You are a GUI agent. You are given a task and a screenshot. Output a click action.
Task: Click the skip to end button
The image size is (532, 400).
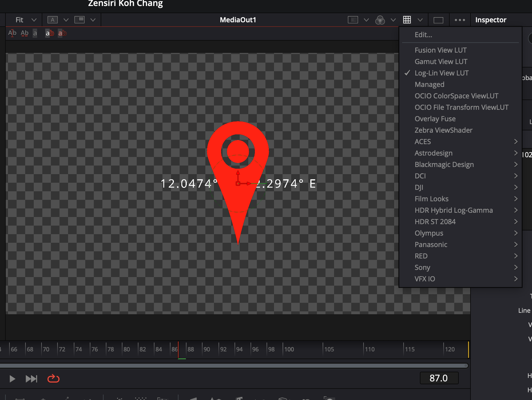(31, 379)
